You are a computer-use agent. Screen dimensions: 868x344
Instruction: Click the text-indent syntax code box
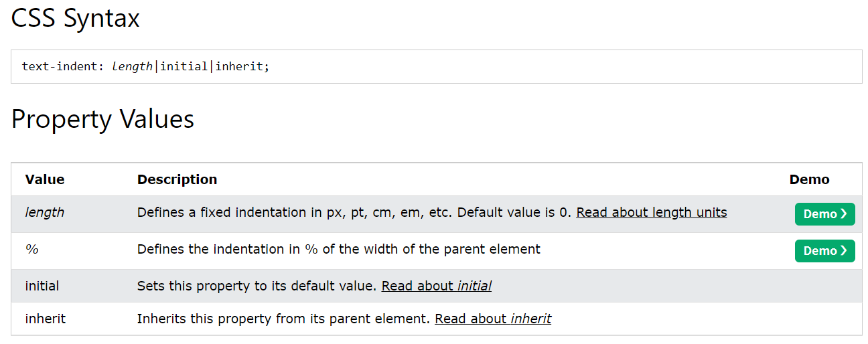click(x=436, y=66)
